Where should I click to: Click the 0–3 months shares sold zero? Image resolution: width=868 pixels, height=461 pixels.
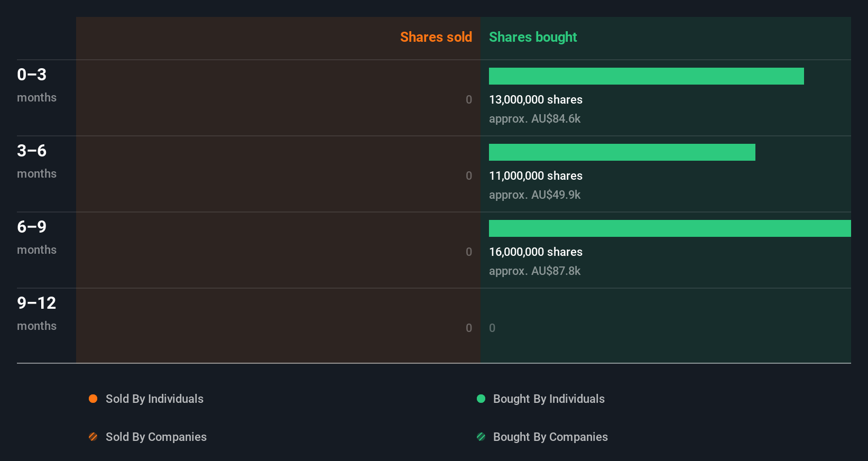click(x=469, y=99)
